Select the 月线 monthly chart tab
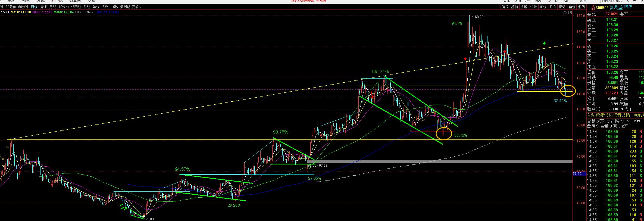The width and height of the screenshot is (644, 221). (x=53, y=7)
